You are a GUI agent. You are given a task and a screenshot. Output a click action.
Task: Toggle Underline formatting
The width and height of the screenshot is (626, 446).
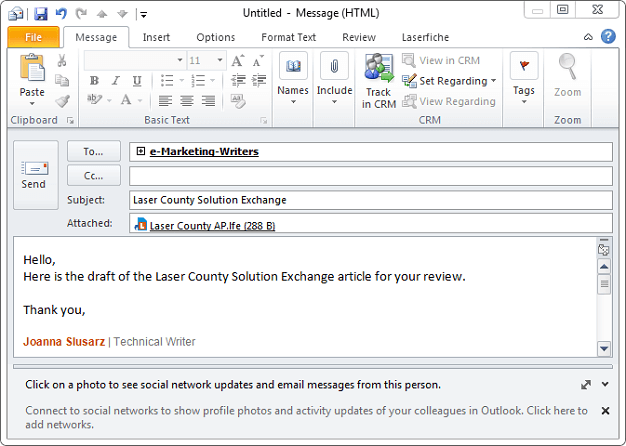point(137,81)
